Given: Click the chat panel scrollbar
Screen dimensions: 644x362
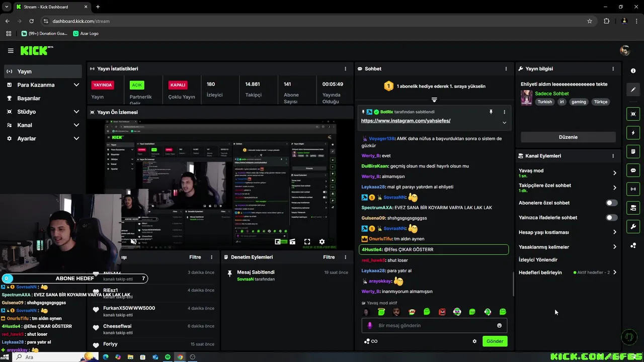Looking at the screenshot, I should click(513, 284).
